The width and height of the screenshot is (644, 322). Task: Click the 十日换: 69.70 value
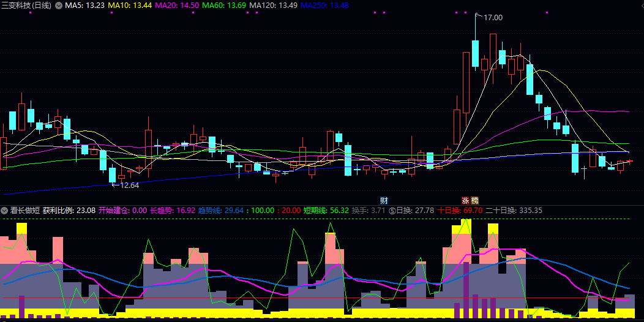(460, 211)
